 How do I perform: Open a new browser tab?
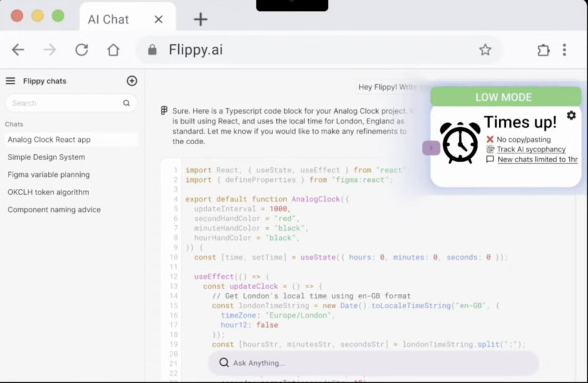(x=200, y=19)
